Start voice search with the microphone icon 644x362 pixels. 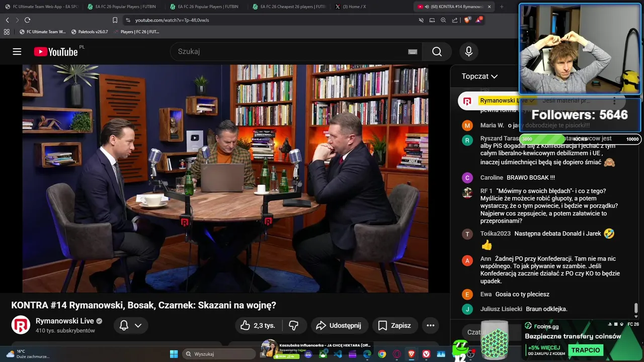click(x=469, y=52)
